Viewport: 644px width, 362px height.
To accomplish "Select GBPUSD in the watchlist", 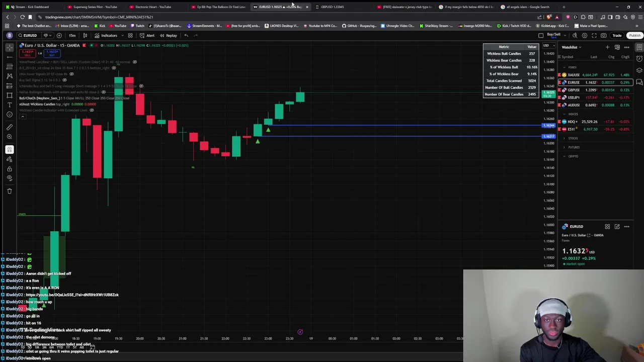I will click(x=596, y=90).
